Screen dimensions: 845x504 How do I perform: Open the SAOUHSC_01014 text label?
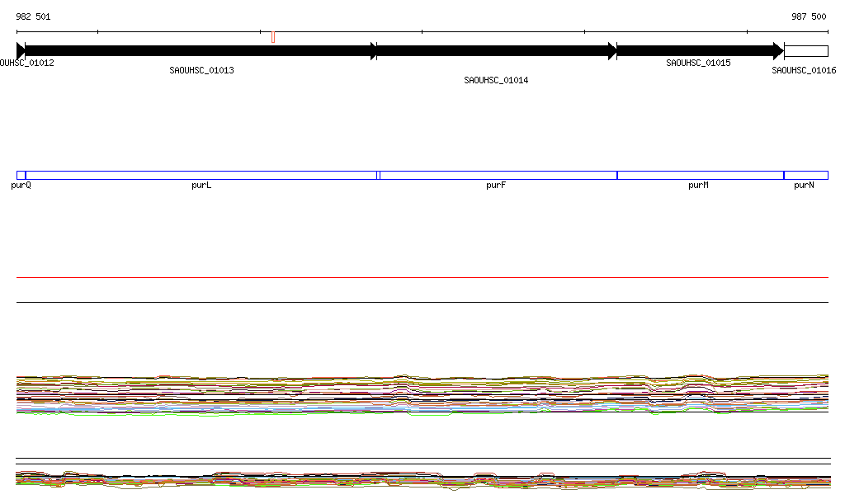point(496,81)
